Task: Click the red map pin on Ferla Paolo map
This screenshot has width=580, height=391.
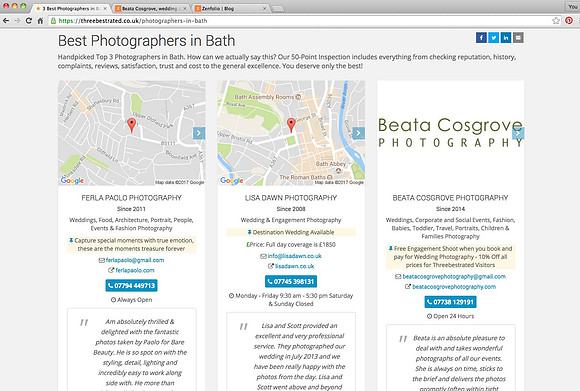Action: pos(131,125)
